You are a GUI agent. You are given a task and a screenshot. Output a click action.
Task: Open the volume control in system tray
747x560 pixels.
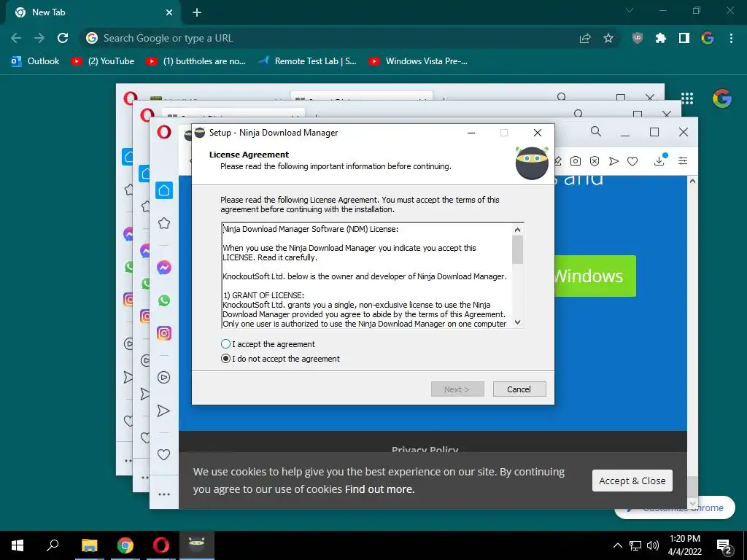click(x=653, y=545)
